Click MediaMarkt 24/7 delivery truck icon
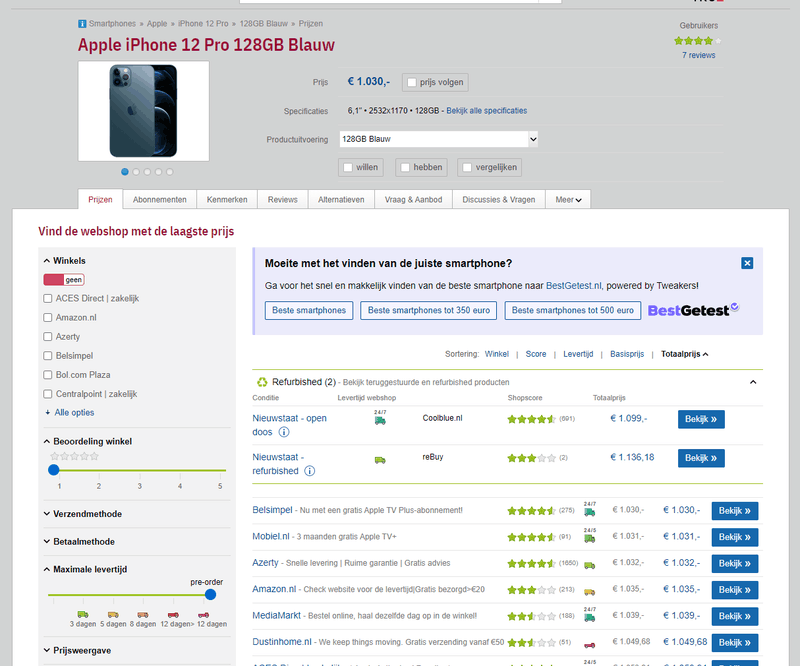 point(590,615)
